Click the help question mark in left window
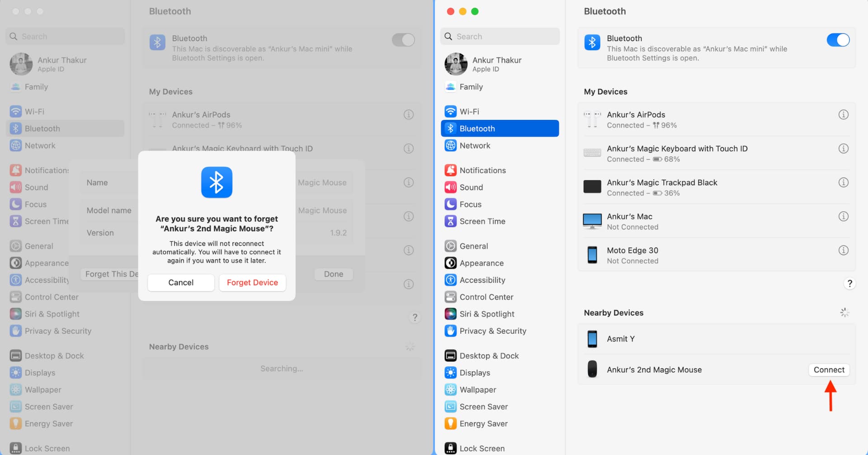 tap(415, 318)
